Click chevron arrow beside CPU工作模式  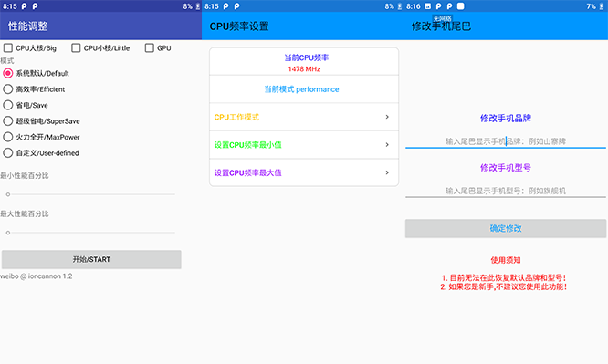click(387, 117)
